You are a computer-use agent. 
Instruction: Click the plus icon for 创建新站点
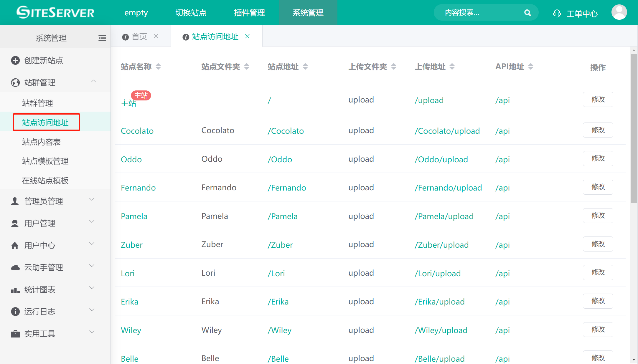click(x=15, y=60)
